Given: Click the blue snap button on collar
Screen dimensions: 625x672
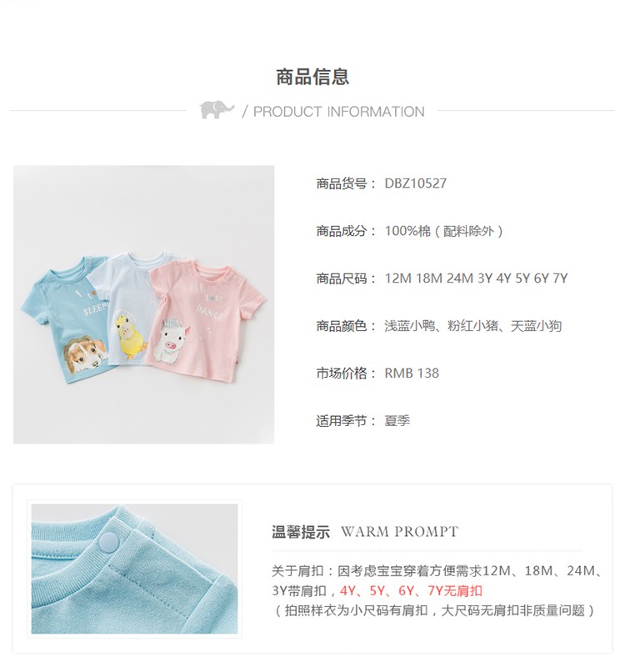Looking at the screenshot, I should pyautogui.click(x=109, y=543).
